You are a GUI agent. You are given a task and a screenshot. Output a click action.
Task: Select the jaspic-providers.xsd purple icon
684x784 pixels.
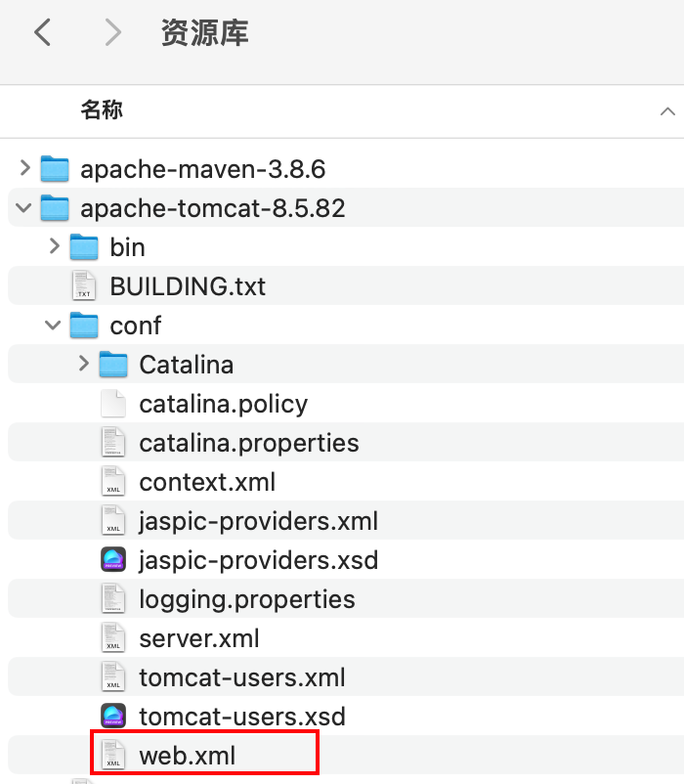pos(113,559)
